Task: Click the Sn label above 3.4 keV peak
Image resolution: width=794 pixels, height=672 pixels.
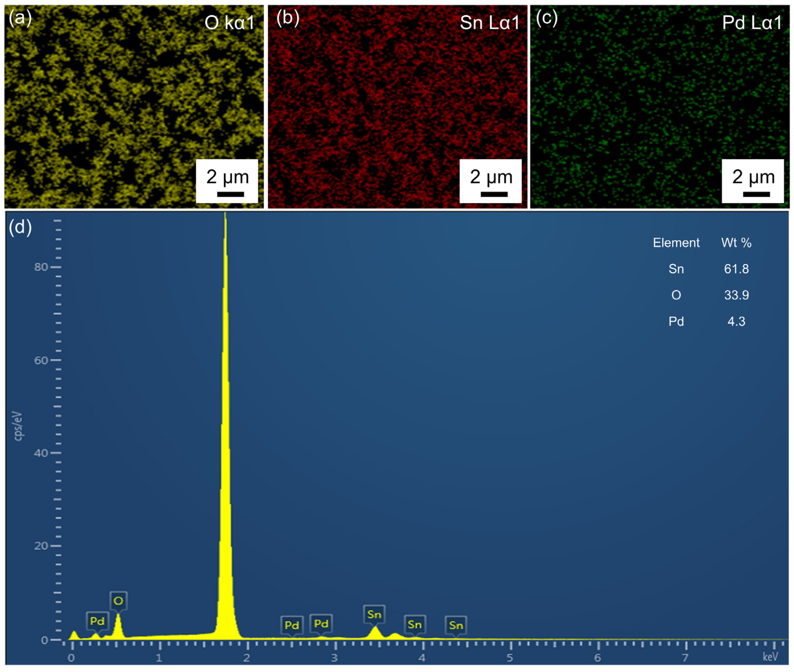Action: [x=374, y=614]
